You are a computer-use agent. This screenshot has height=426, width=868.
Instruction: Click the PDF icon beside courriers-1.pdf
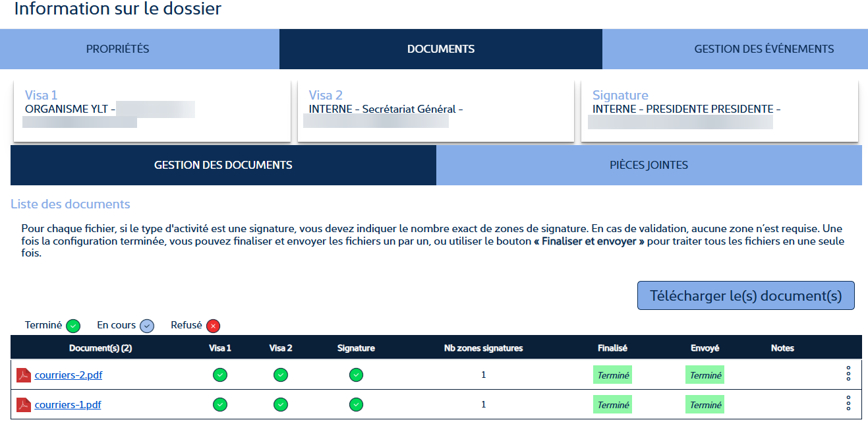(24, 405)
